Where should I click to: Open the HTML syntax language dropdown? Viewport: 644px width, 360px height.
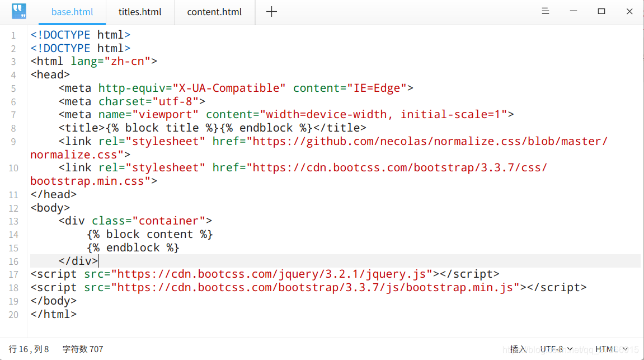[612, 349]
